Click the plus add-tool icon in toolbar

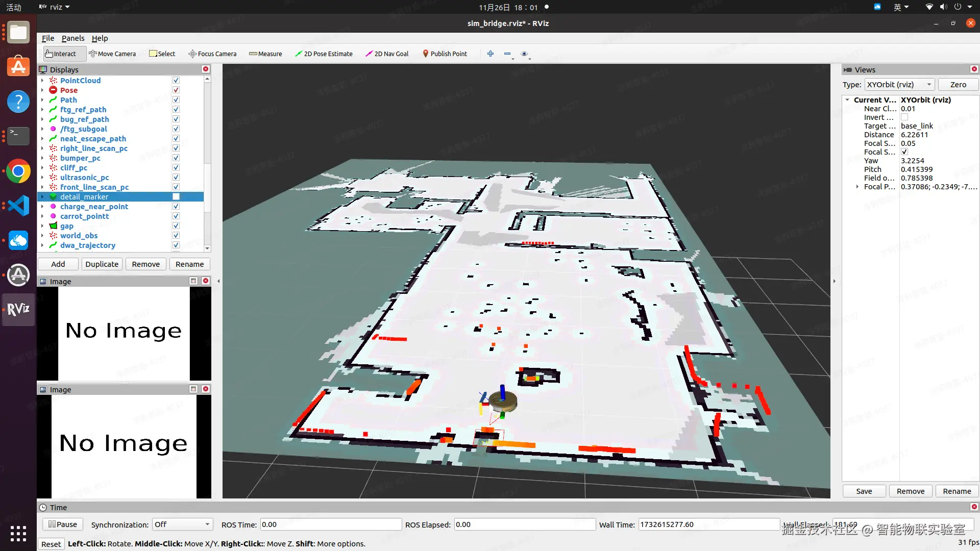491,54
